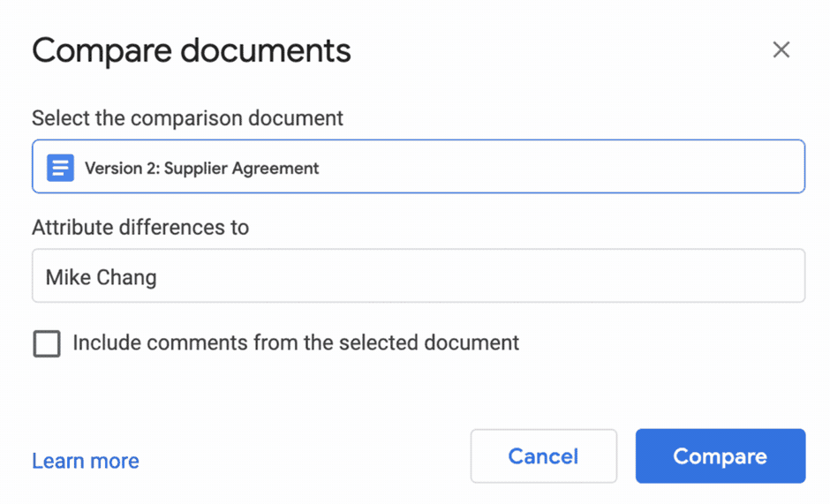
Task: Click the Compare documents dialog title
Action: (192, 51)
